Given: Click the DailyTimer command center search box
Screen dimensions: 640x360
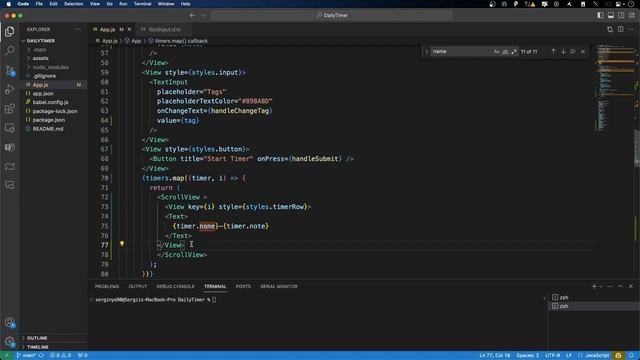Looking at the screenshot, I should pos(332,15).
